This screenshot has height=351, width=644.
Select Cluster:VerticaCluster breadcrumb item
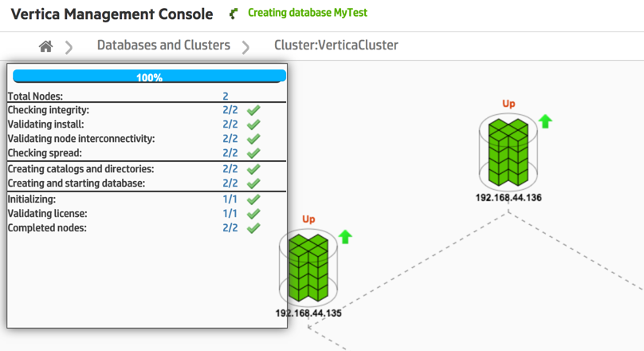(336, 45)
